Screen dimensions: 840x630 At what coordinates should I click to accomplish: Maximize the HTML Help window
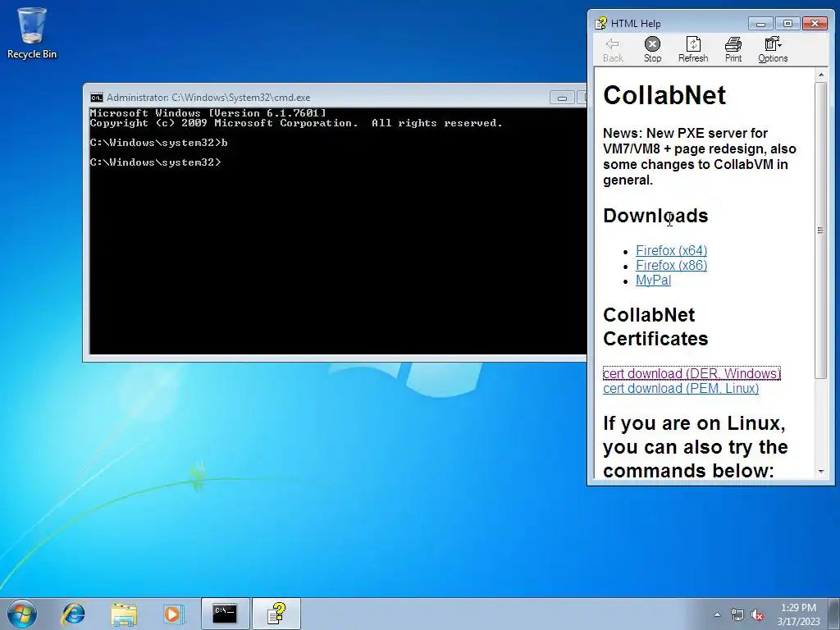(x=787, y=24)
